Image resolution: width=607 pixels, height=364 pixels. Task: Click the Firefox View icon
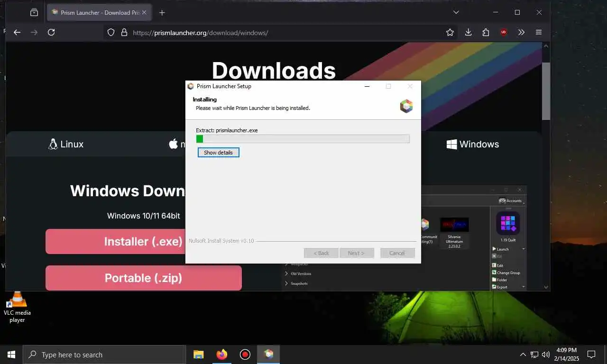click(x=34, y=13)
